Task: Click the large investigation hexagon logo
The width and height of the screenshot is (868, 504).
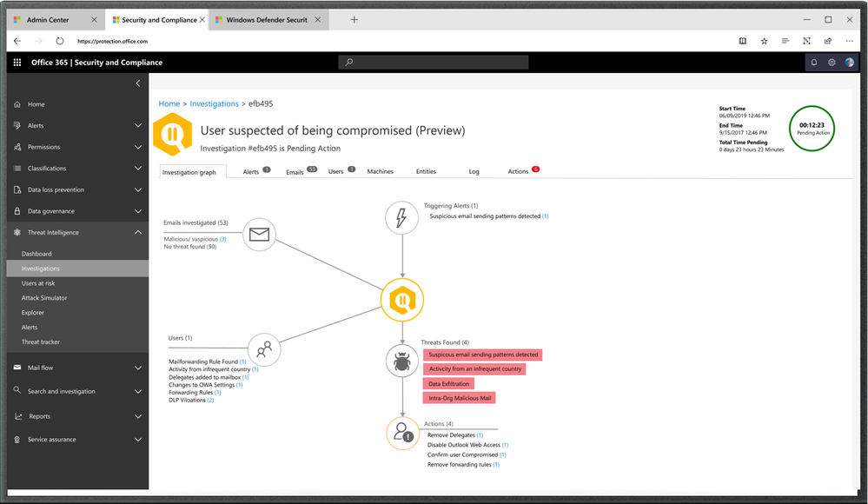Action: pyautogui.click(x=173, y=134)
